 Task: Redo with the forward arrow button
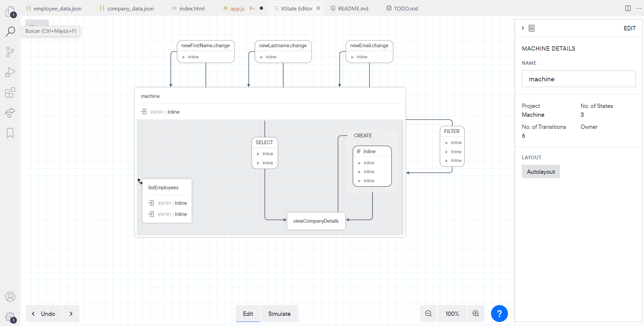click(x=71, y=314)
